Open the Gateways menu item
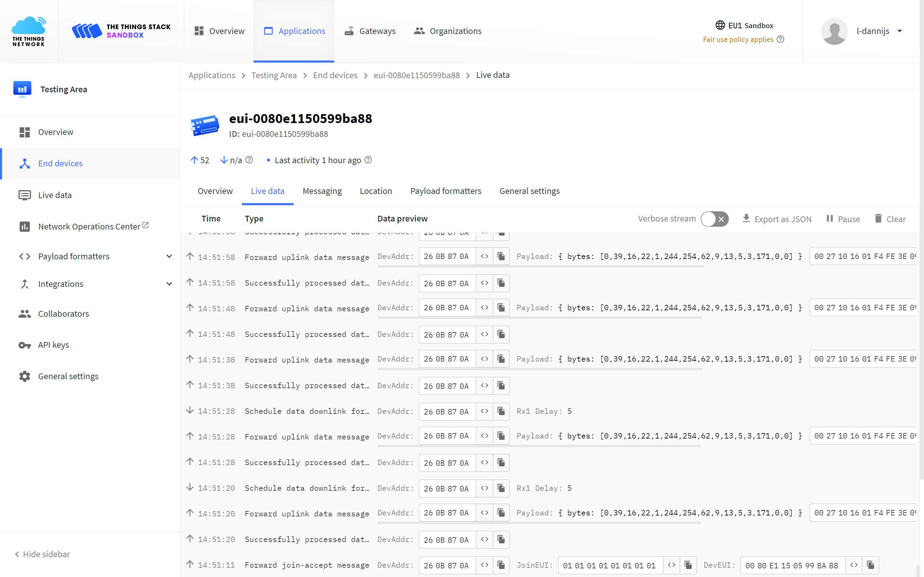This screenshot has width=924, height=577. tap(377, 30)
